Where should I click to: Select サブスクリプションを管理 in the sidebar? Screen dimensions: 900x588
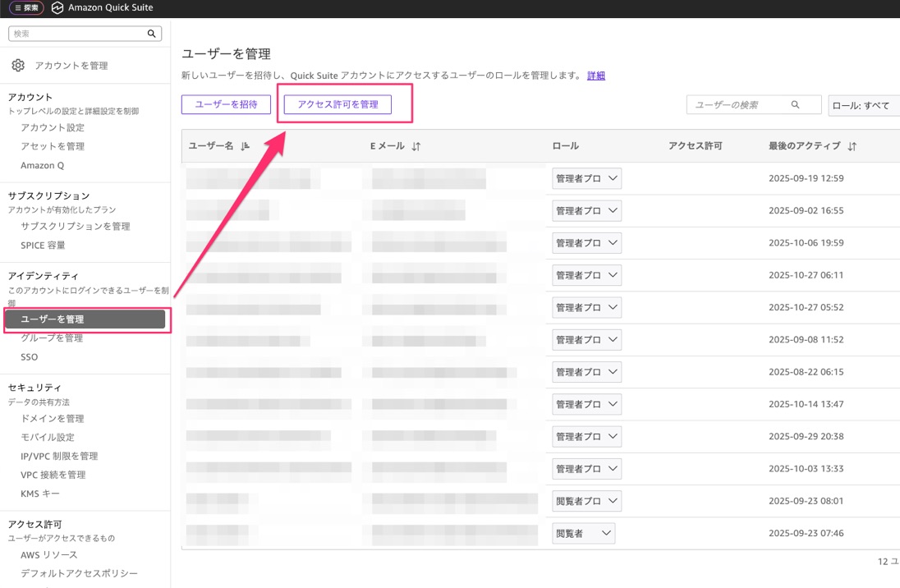tap(76, 227)
